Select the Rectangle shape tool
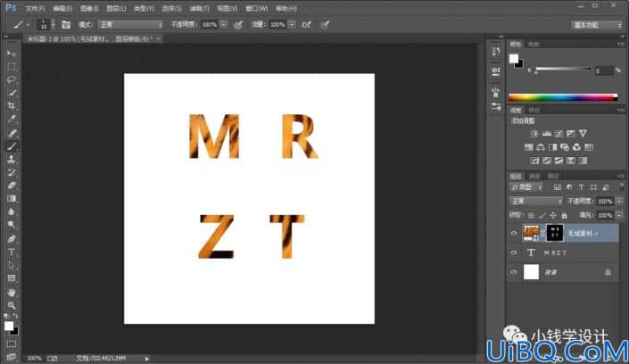The width and height of the screenshot is (629, 364). click(12, 278)
